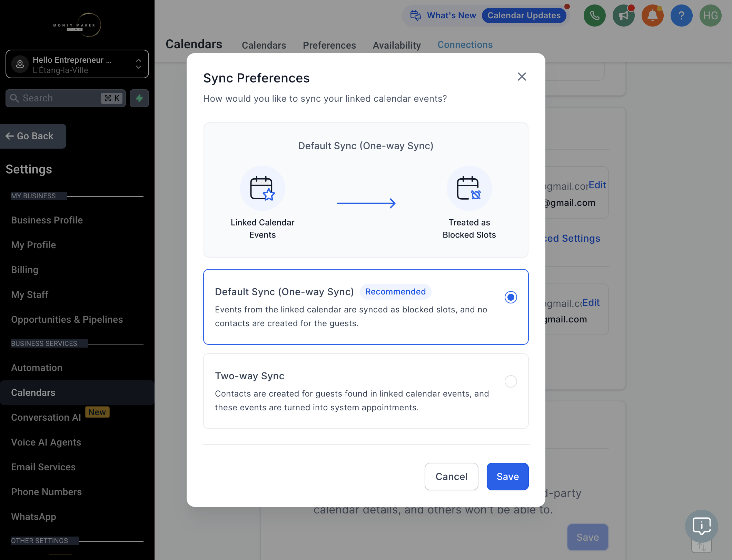
Task: Open My Profile settings
Action: coord(33,245)
